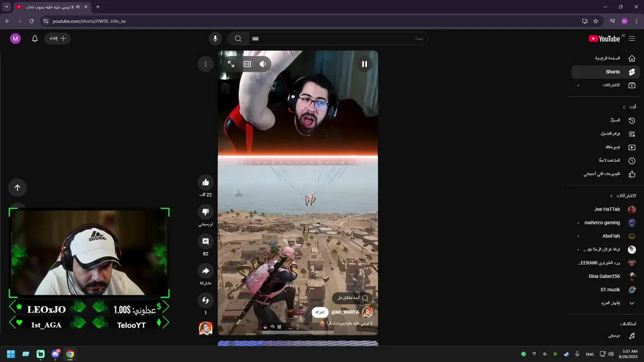Open maherco gaming channel subscription

tap(606, 223)
